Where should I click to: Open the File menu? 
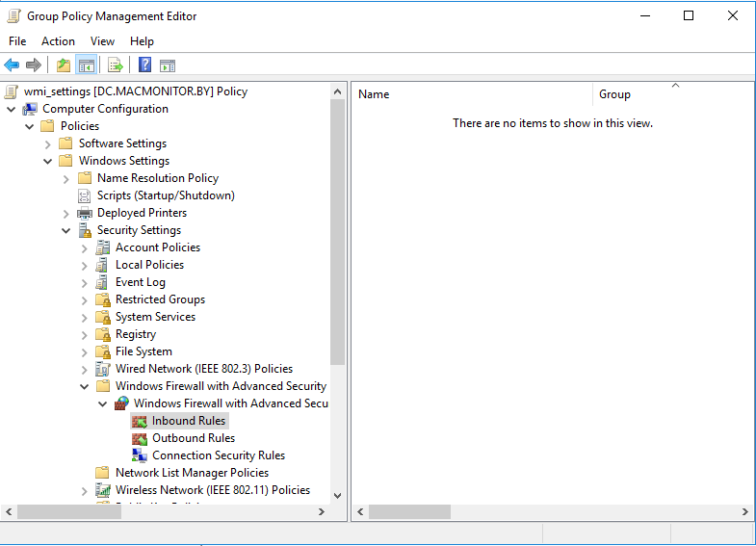click(17, 41)
